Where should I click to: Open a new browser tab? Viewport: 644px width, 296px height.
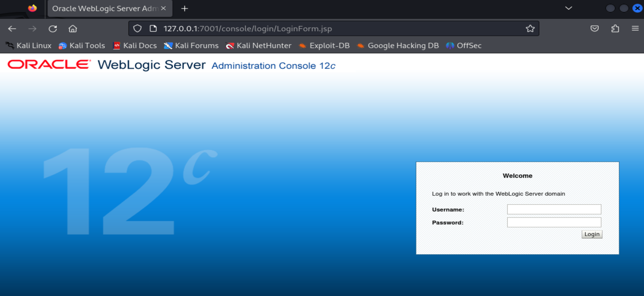coord(184,9)
